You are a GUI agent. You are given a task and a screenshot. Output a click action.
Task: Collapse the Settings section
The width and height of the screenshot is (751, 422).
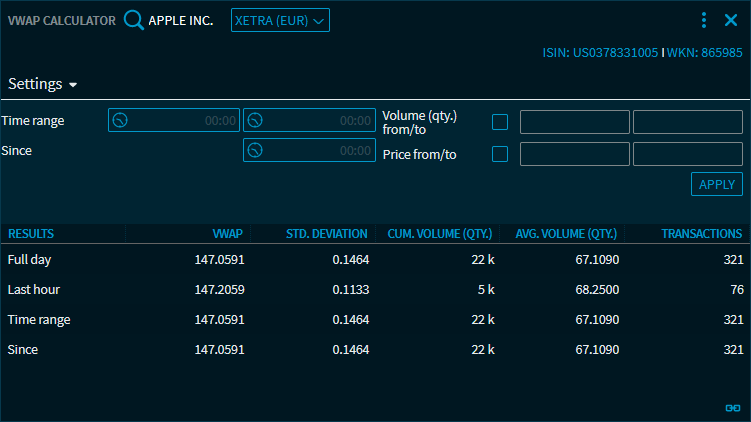pyautogui.click(x=43, y=85)
